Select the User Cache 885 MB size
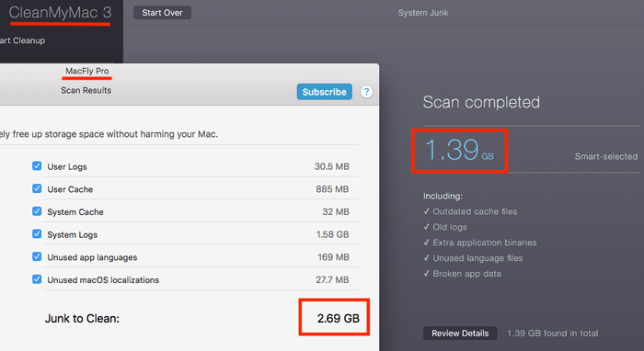 click(332, 189)
